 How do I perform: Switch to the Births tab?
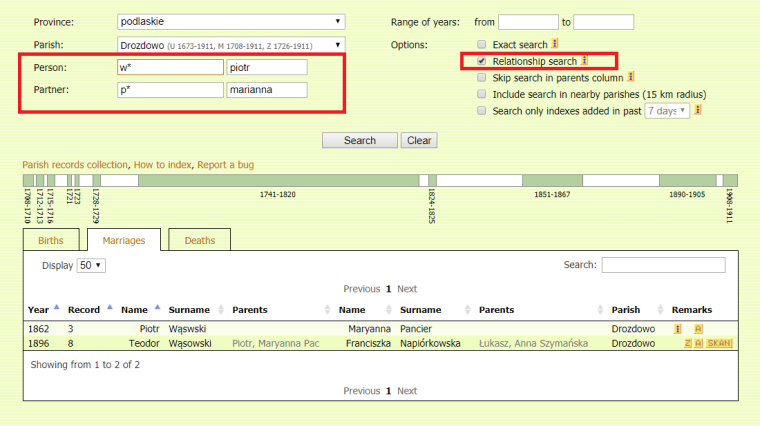point(51,241)
